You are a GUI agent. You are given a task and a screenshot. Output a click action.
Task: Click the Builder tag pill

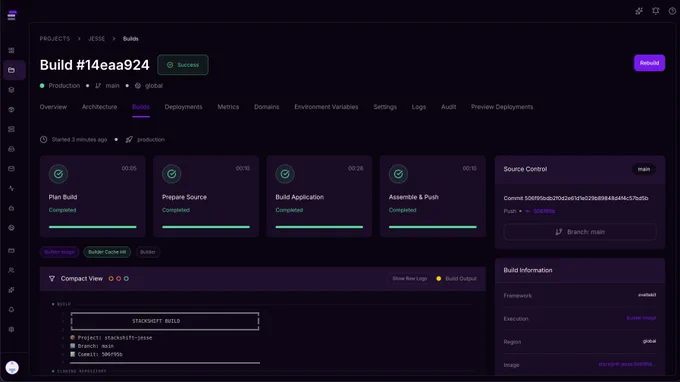(147, 252)
